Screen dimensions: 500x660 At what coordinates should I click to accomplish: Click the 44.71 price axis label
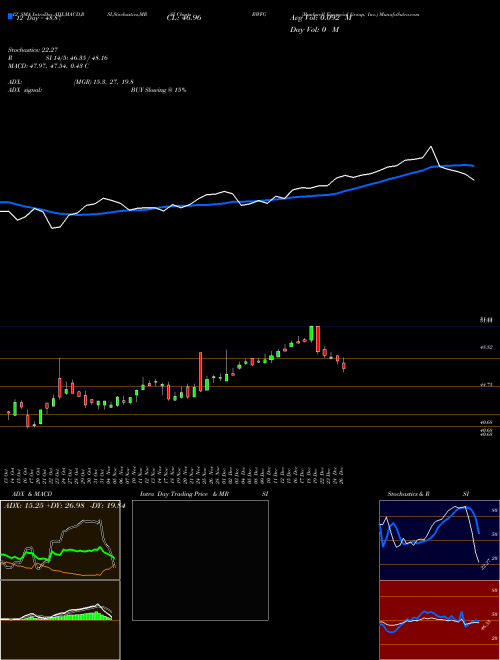click(487, 384)
